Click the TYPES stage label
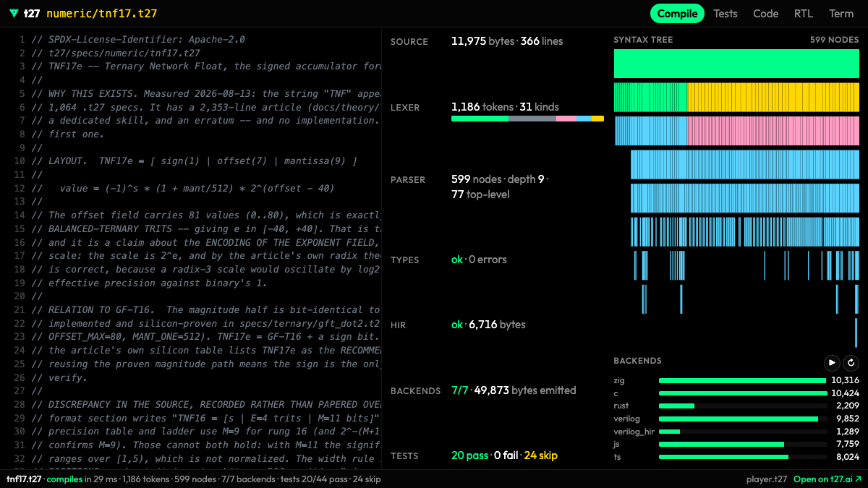Screen dimensions: 868x488 tap(405, 260)
